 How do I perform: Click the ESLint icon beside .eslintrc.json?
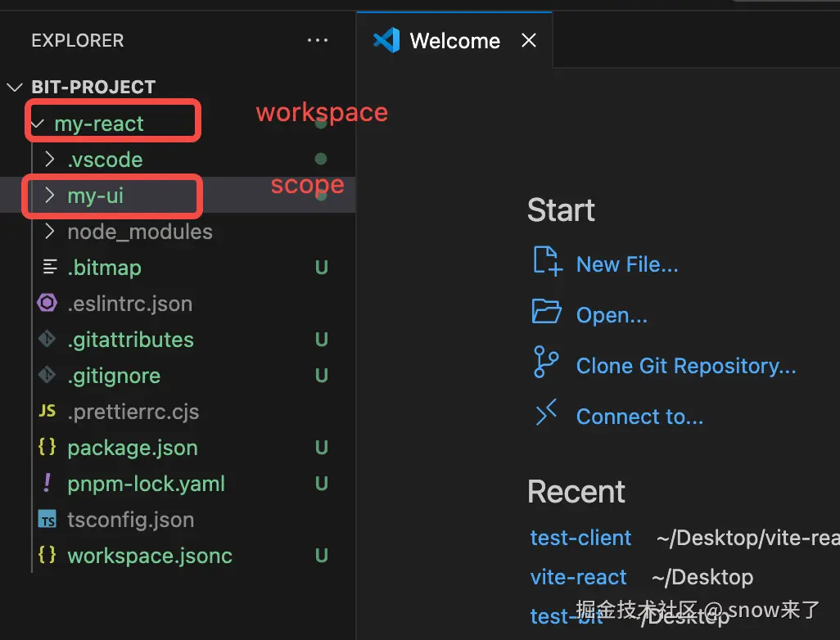(47, 303)
